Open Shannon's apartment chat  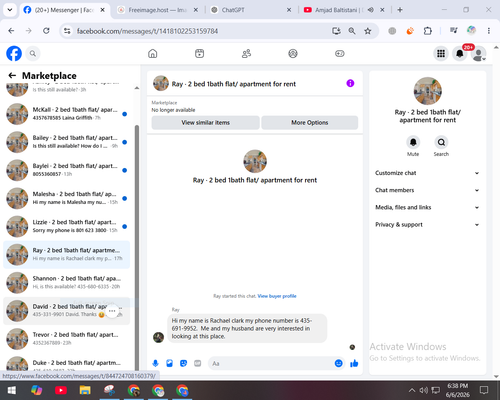tap(67, 282)
